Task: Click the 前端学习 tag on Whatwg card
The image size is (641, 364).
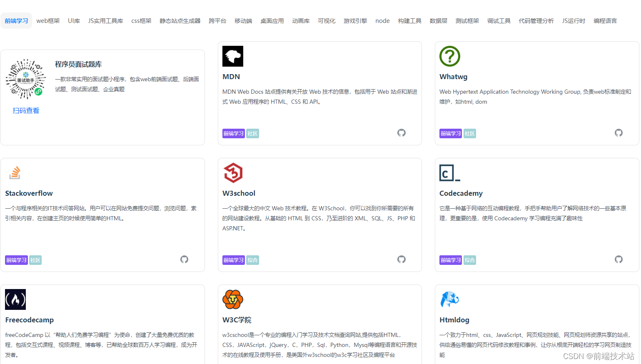Action: point(451,134)
